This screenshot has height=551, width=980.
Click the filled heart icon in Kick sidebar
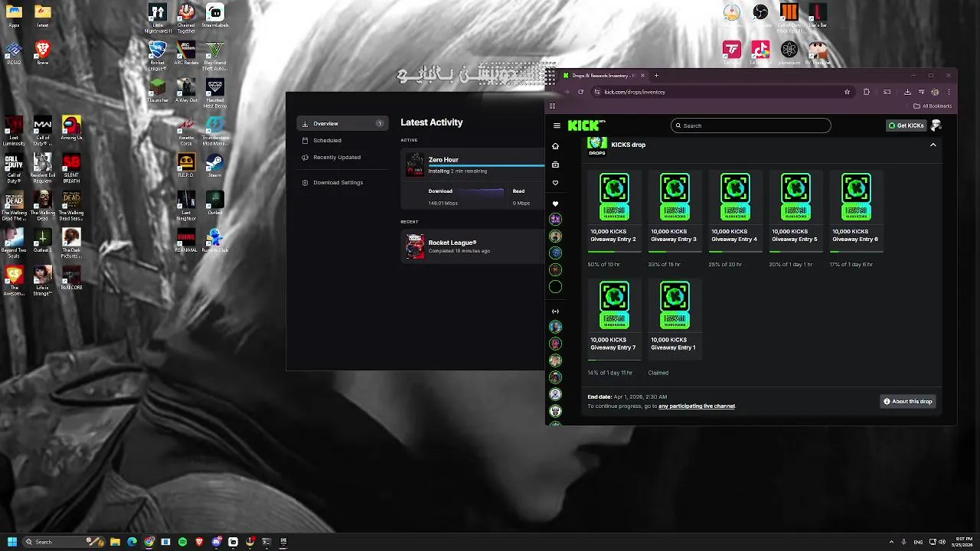click(x=556, y=204)
